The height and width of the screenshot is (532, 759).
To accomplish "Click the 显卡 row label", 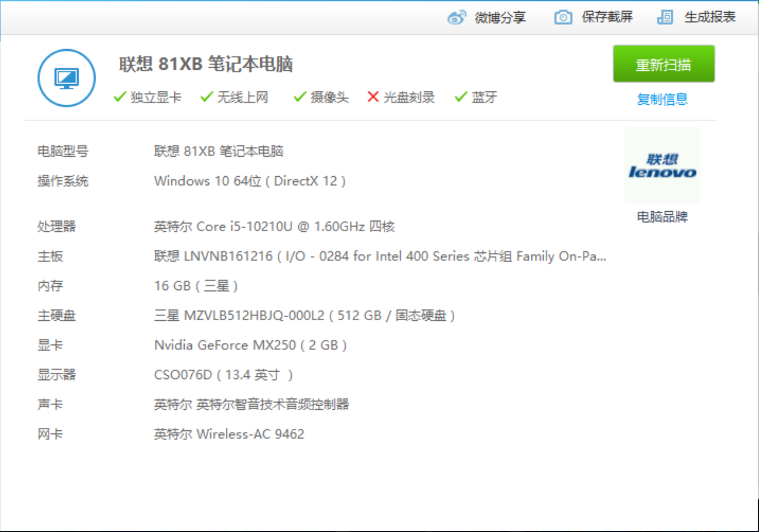I will pyautogui.click(x=50, y=345).
